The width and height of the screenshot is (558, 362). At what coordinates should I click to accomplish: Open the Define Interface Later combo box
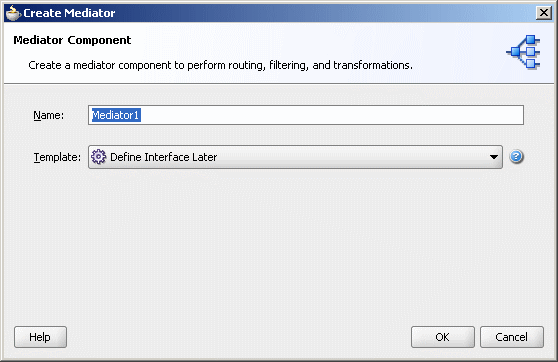pyautogui.click(x=295, y=157)
